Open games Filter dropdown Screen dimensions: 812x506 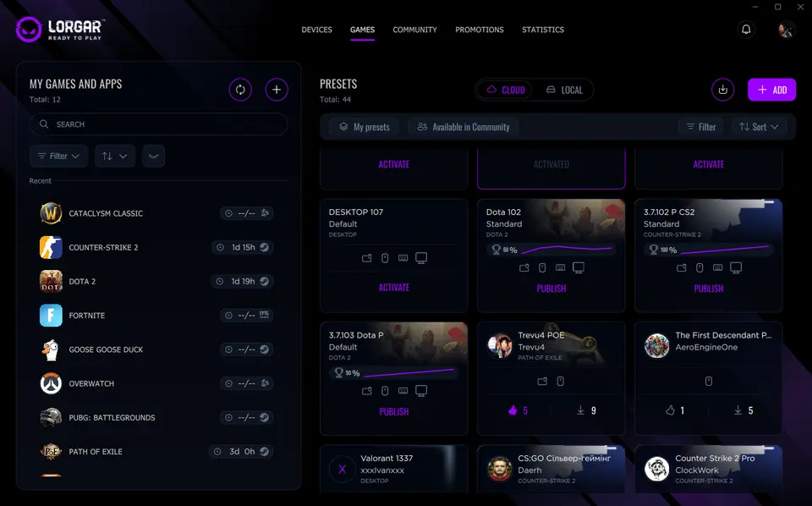point(58,156)
